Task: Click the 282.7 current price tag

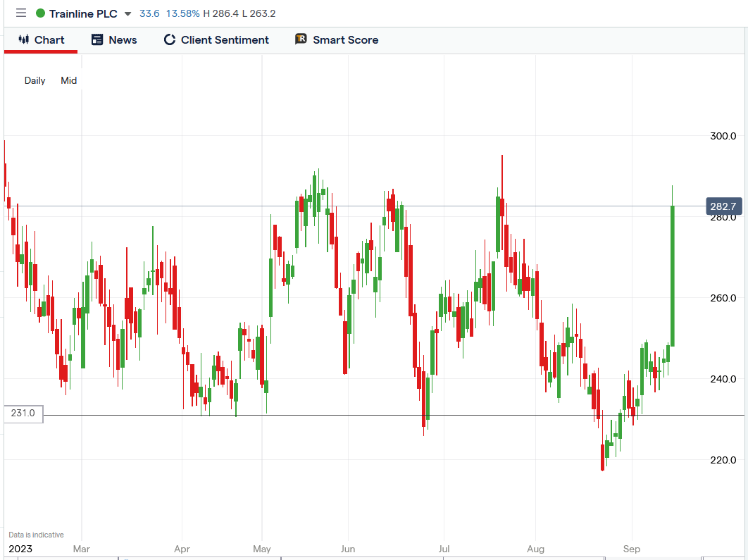Action: tap(723, 206)
